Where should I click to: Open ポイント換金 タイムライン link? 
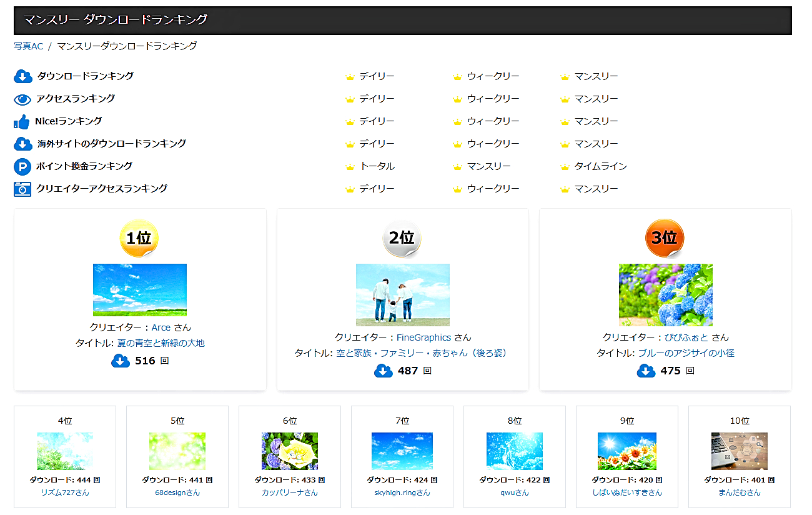pos(600,166)
